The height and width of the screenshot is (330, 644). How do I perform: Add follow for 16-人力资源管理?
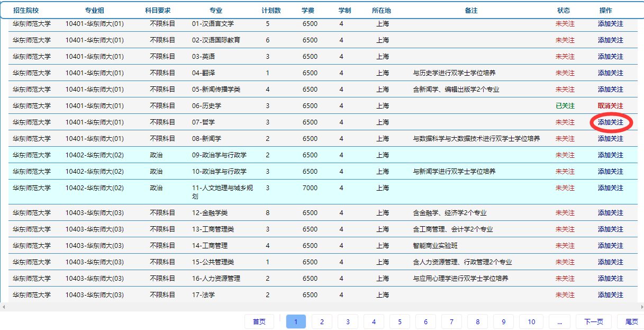pyautogui.click(x=610, y=279)
